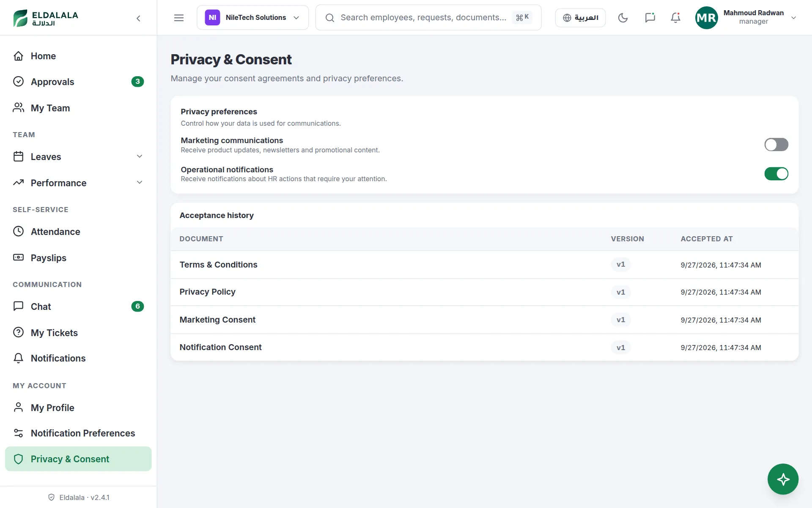
Task: Open Payslips in the sidebar
Action: coord(78,258)
